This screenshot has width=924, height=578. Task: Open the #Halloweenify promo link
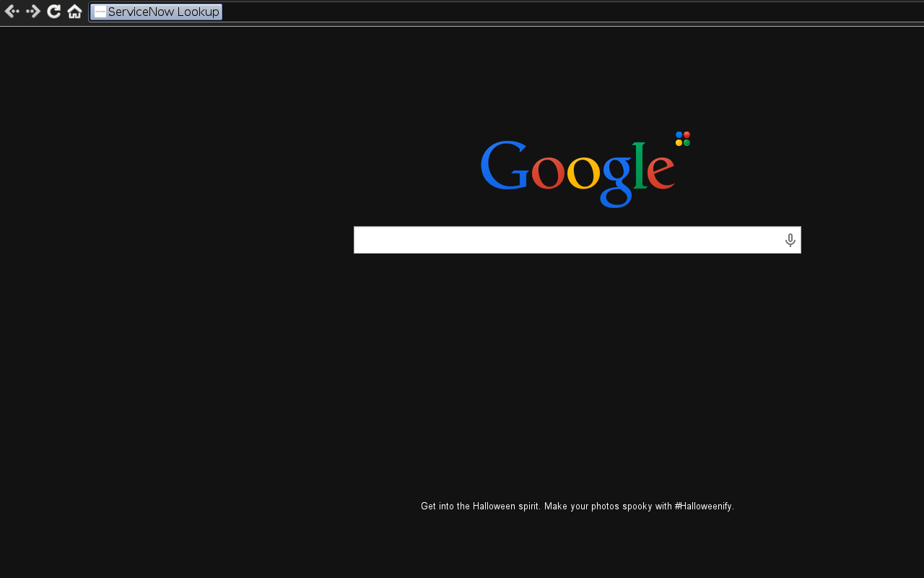click(x=705, y=506)
